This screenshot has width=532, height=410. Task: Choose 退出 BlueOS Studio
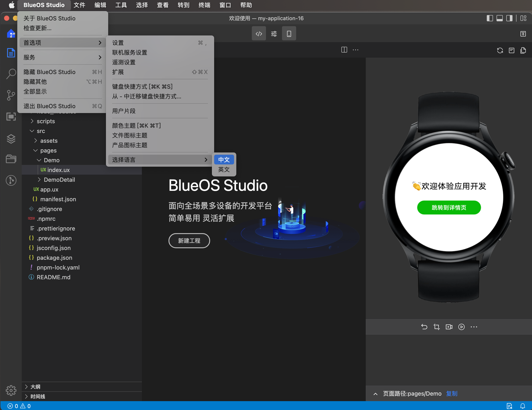(x=62, y=106)
